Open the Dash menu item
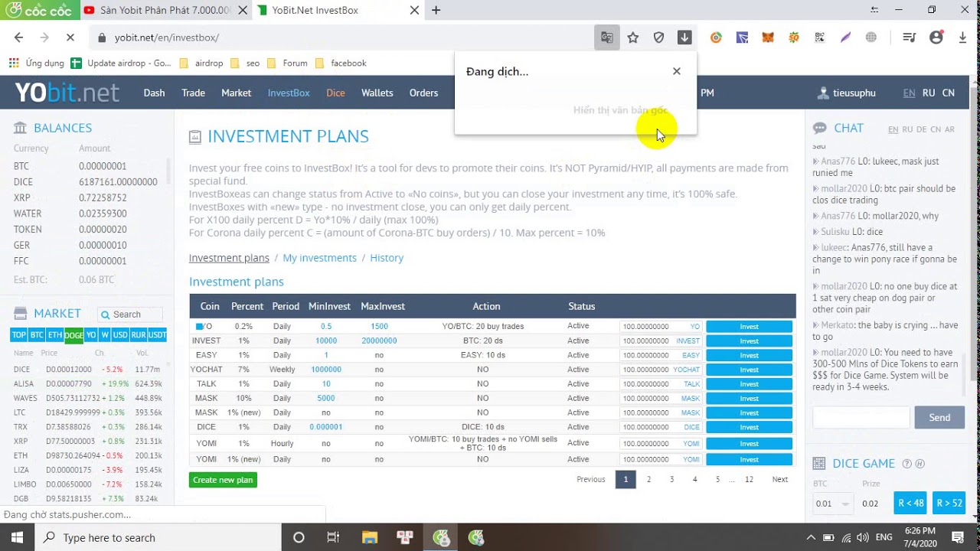The image size is (980, 551). tap(154, 93)
